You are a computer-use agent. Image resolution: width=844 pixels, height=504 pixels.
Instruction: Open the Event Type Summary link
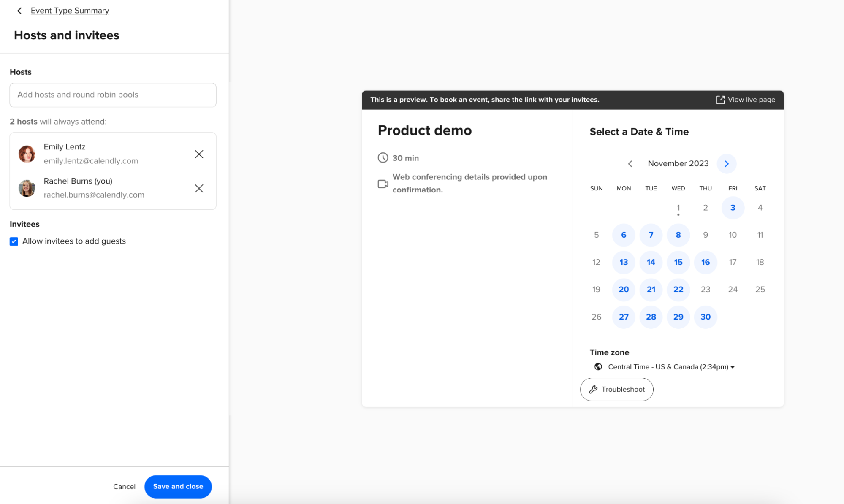click(x=70, y=11)
